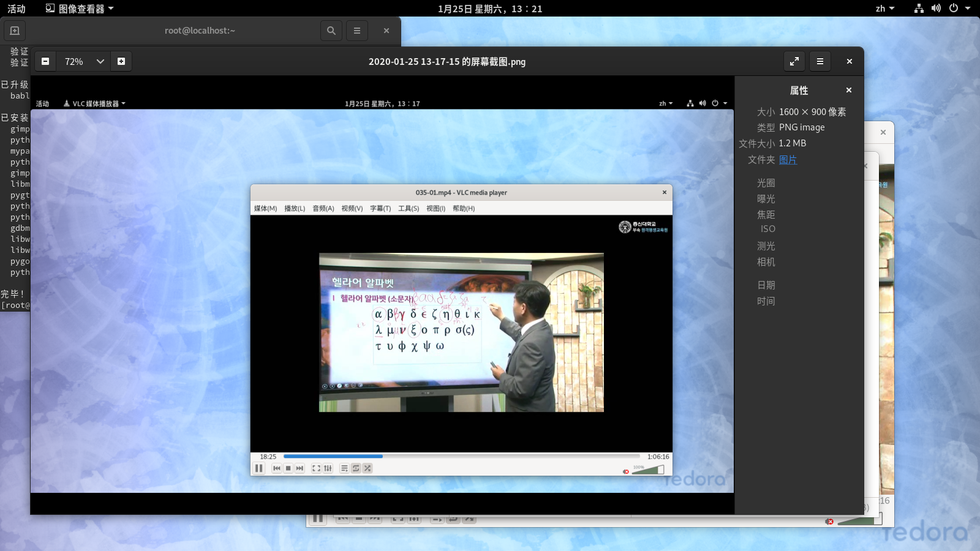
Task: Click the volume speaker icon in the top bar
Action: point(936,9)
